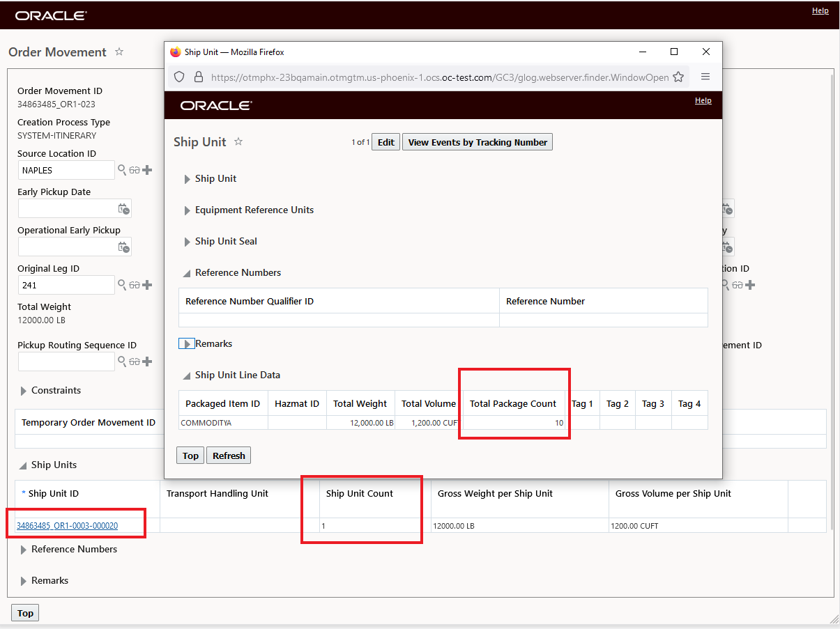Image resolution: width=840 pixels, height=629 pixels.
Task: Click View Events by Tracking Number
Action: coord(478,142)
